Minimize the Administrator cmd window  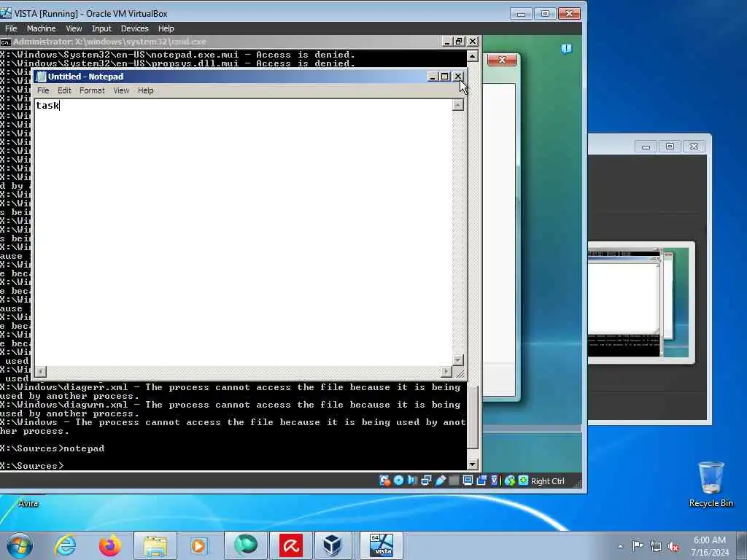coord(447,42)
